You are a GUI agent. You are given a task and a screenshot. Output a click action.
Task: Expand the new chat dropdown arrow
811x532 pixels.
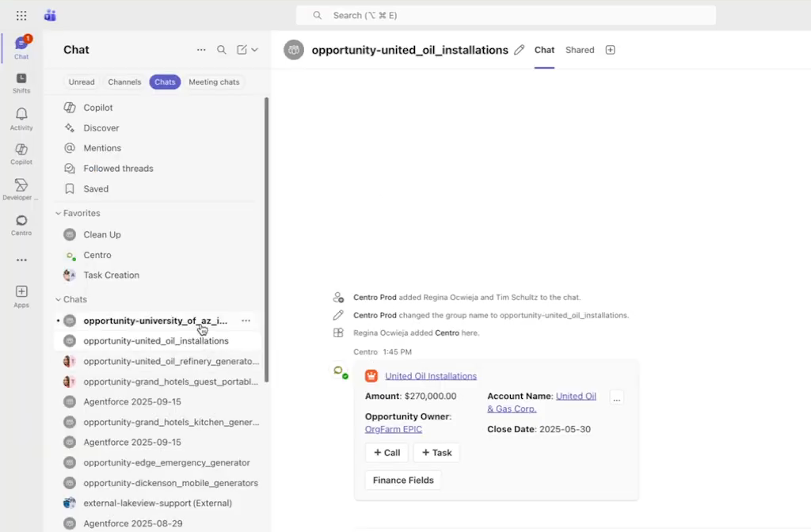[x=254, y=50]
